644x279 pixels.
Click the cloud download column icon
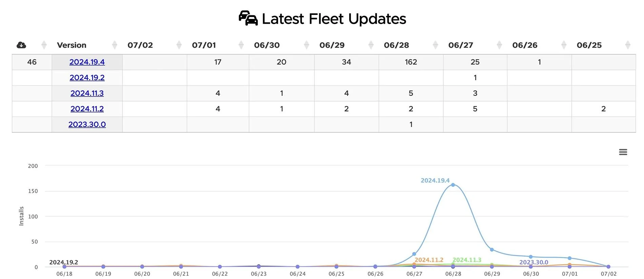coord(21,45)
